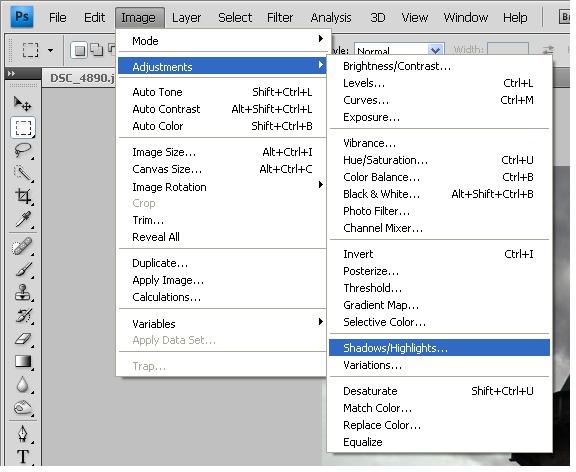Choose Desaturate

[x=439, y=391]
